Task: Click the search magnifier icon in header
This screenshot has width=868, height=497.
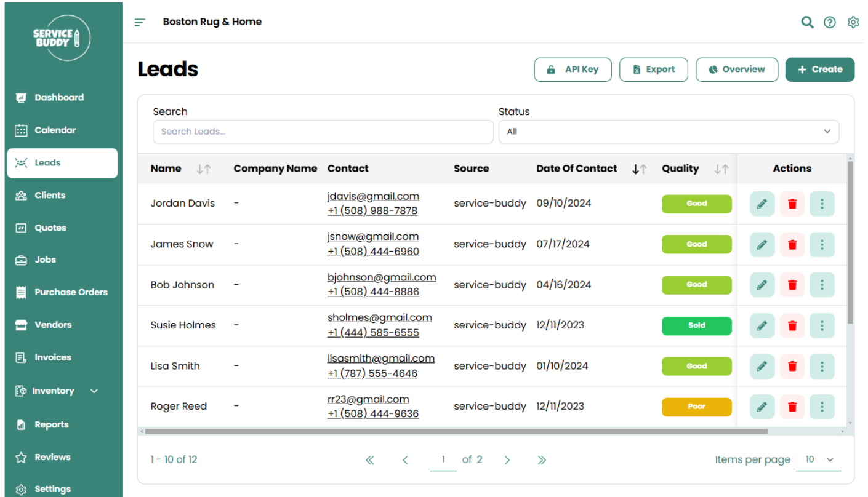Action: [807, 22]
